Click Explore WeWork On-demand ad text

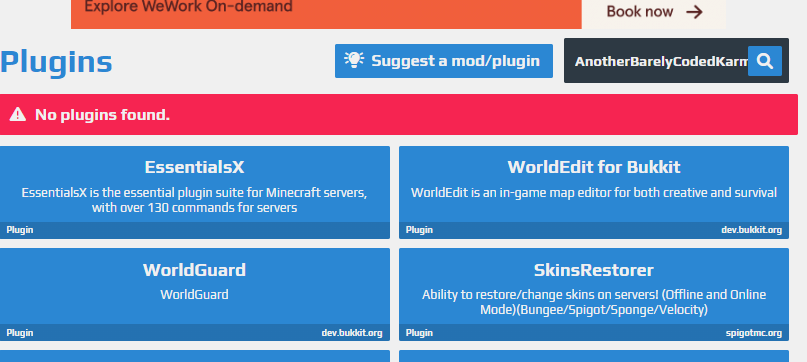coord(188,7)
